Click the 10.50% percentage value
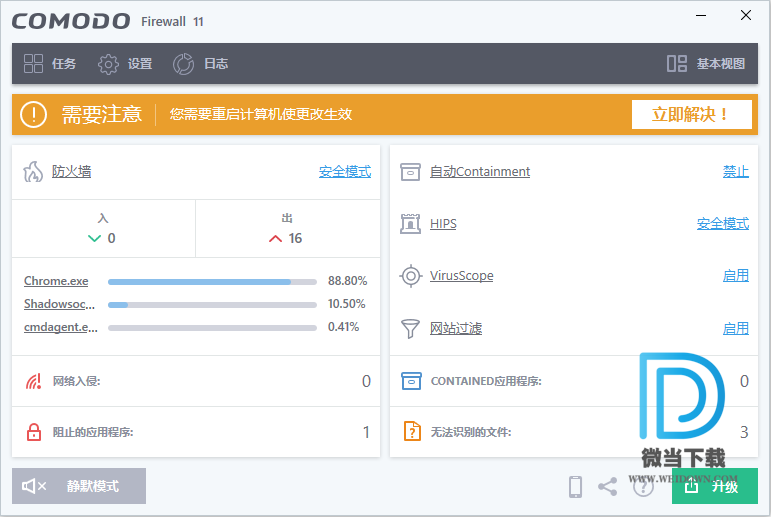771x517 pixels. (347, 304)
